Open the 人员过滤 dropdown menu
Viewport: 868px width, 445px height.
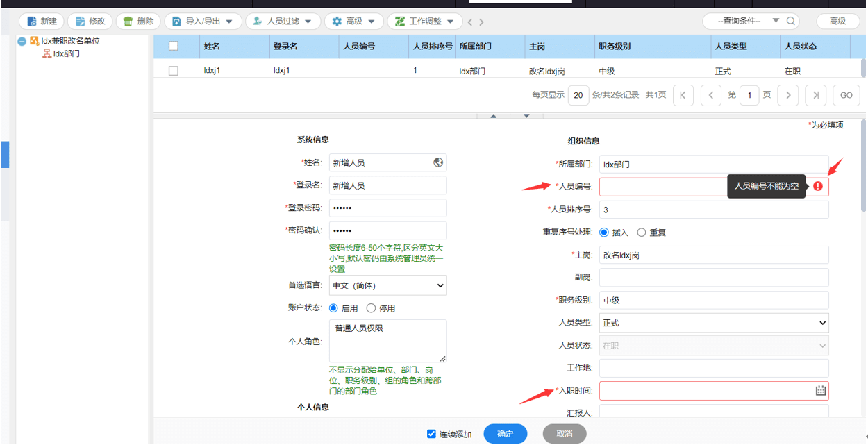[283, 22]
